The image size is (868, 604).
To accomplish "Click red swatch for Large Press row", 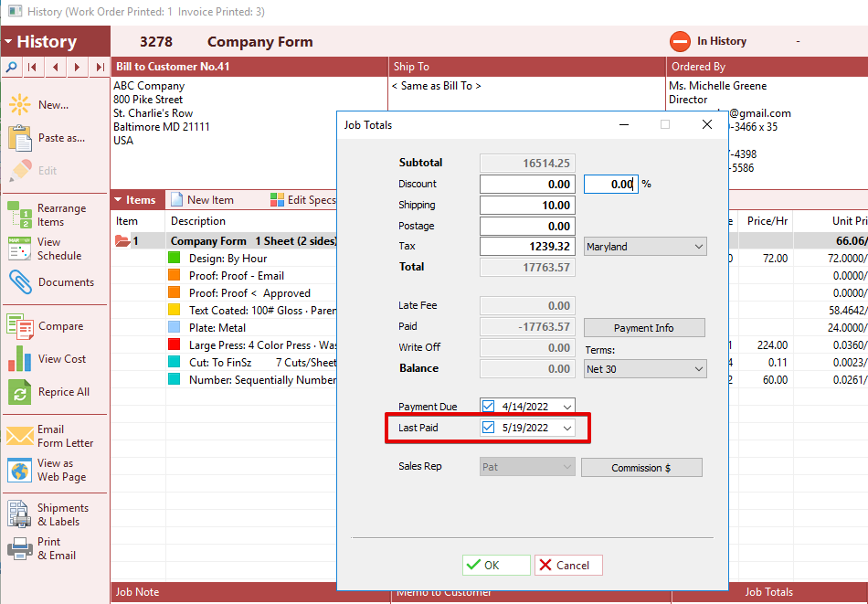I will 174,344.
